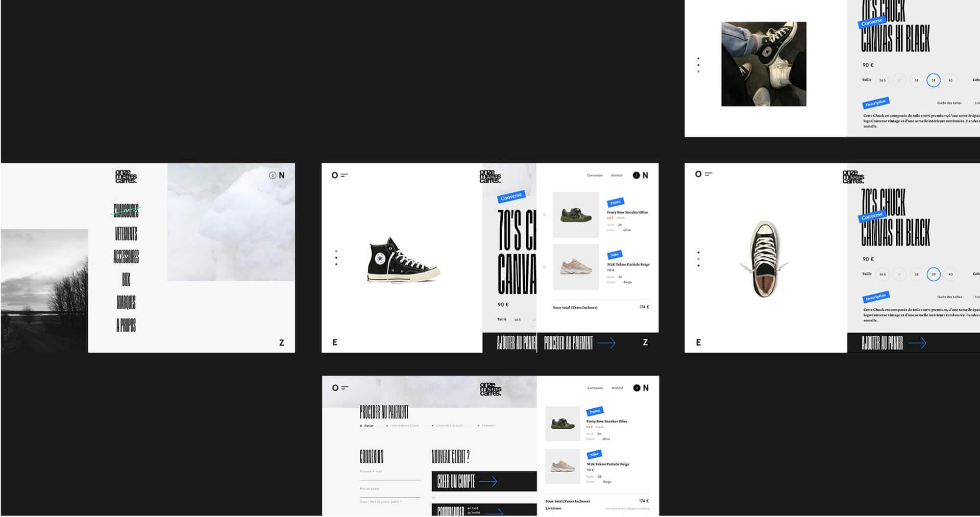This screenshot has height=517, width=980.
Task: Open A PROPOS in the navigation menu
Action: 126,325
